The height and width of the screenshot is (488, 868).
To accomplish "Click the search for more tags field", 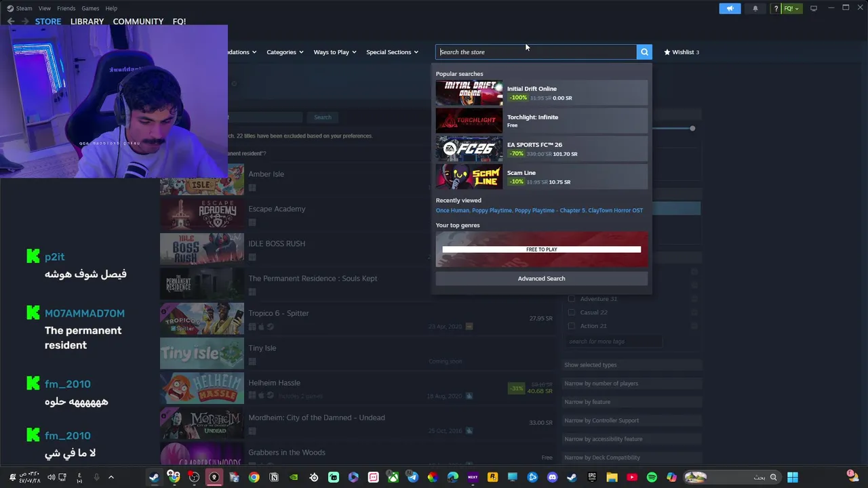I will (x=614, y=342).
